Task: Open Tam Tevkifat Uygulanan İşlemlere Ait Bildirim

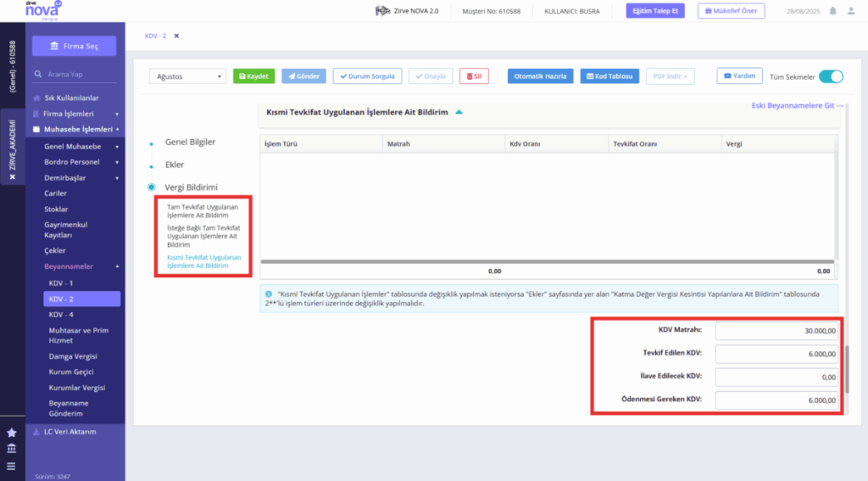Action: [x=203, y=211]
